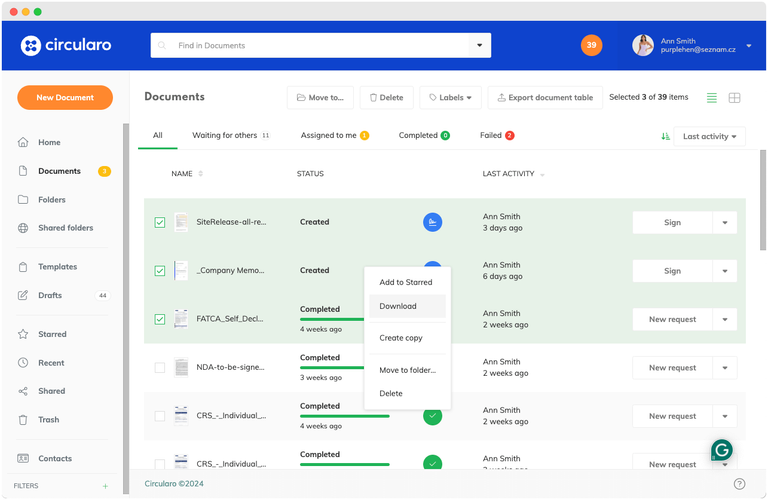Toggle sort direction icon beside Last activity
The width and height of the screenshot is (768, 500).
coord(665,136)
